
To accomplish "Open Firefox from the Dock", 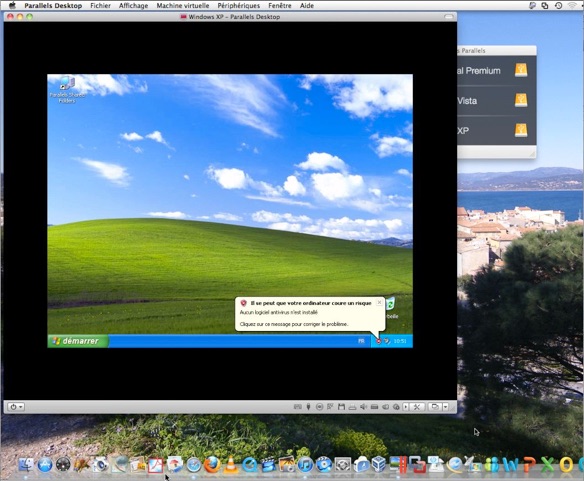I will coord(212,465).
